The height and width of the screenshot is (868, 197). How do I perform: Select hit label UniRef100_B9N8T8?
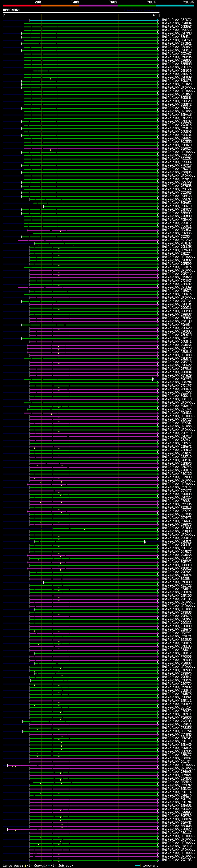tap(177, 81)
